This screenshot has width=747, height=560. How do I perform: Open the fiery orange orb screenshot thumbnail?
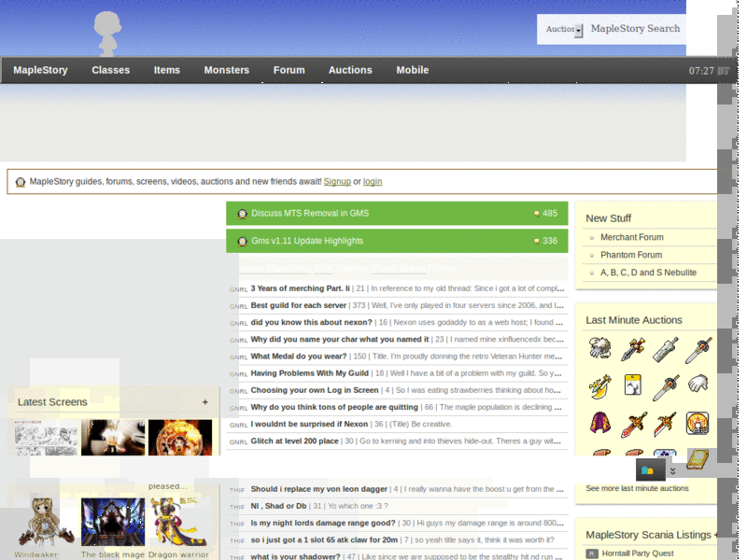(180, 438)
